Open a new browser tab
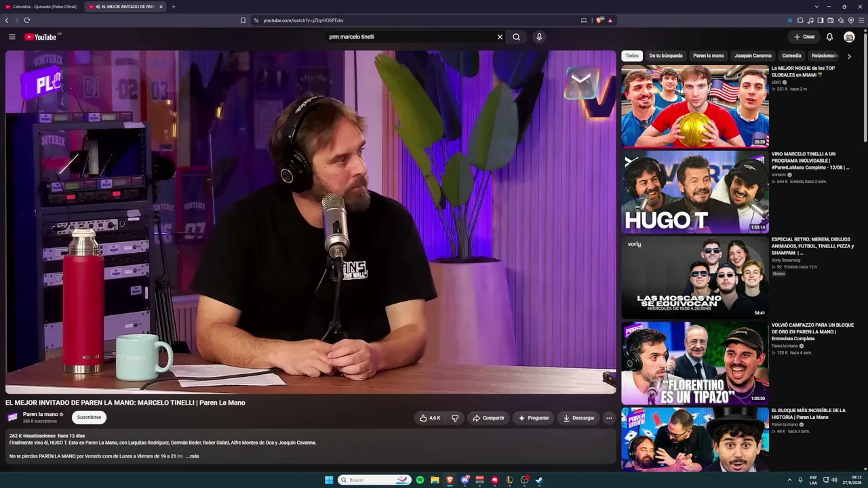Viewport: 868px width, 488px height. click(173, 7)
